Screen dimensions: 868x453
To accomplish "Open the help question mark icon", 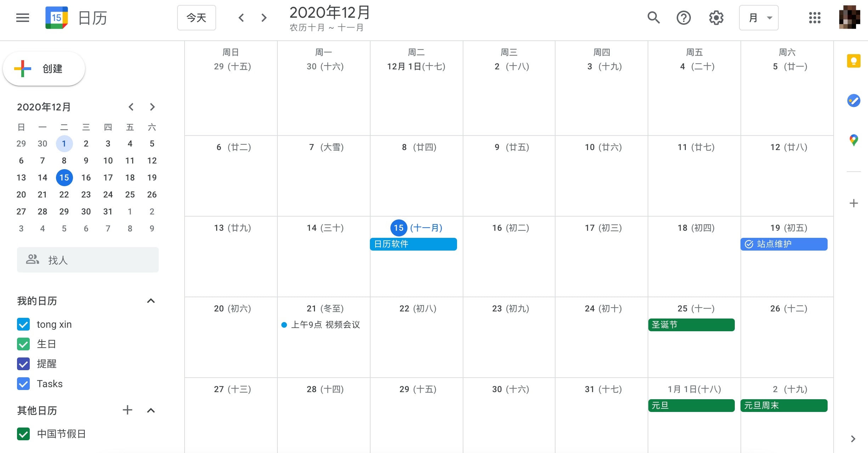I will click(683, 18).
